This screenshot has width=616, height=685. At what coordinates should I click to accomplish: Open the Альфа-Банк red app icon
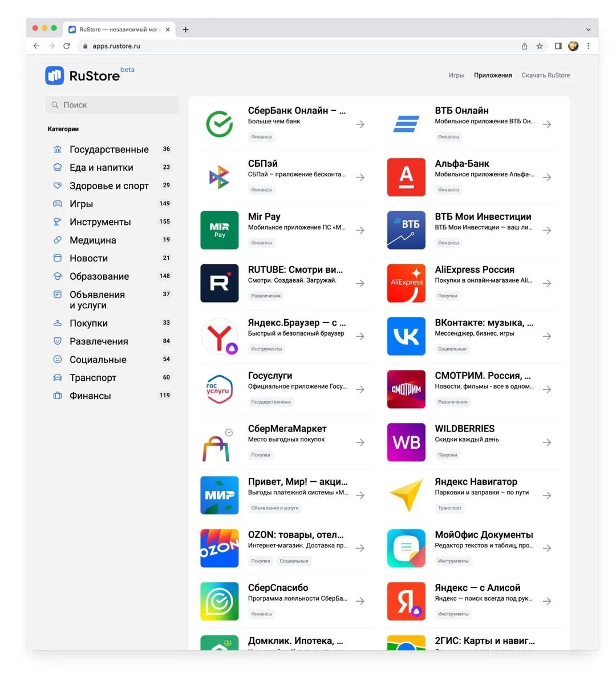(406, 178)
